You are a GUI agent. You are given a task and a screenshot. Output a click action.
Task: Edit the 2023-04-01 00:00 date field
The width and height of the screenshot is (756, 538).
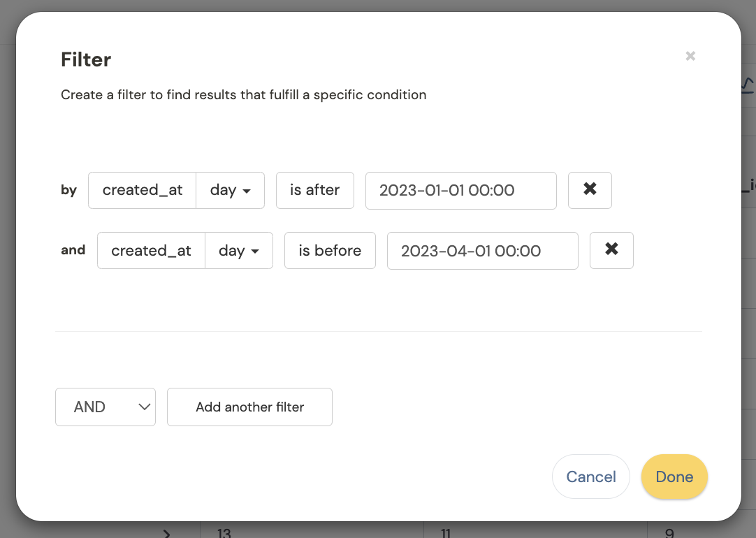pyautogui.click(x=482, y=250)
